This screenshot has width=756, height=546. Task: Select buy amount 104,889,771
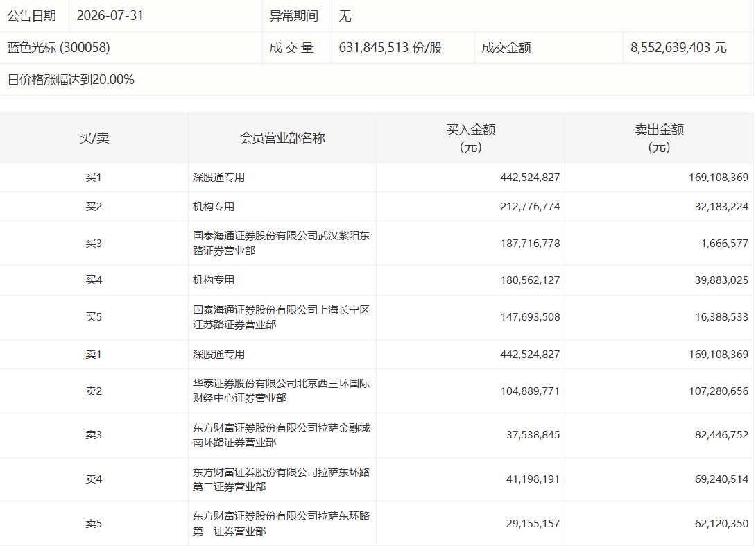[x=530, y=391]
